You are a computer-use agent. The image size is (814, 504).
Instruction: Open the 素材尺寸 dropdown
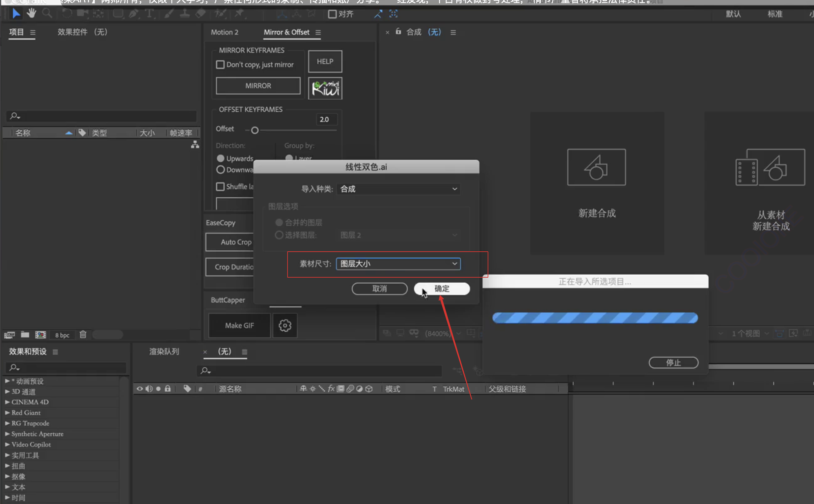[399, 264]
